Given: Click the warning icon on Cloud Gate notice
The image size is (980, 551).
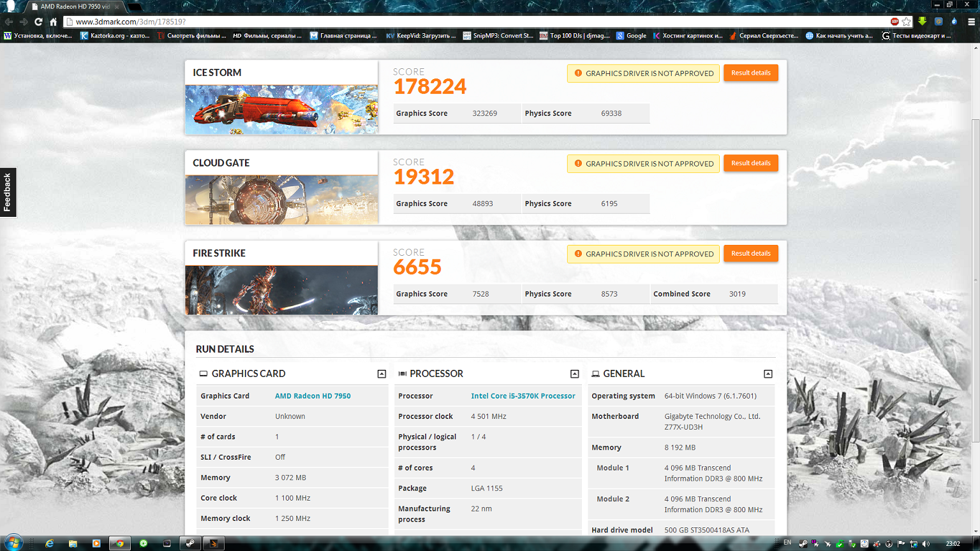Looking at the screenshot, I should [578, 163].
